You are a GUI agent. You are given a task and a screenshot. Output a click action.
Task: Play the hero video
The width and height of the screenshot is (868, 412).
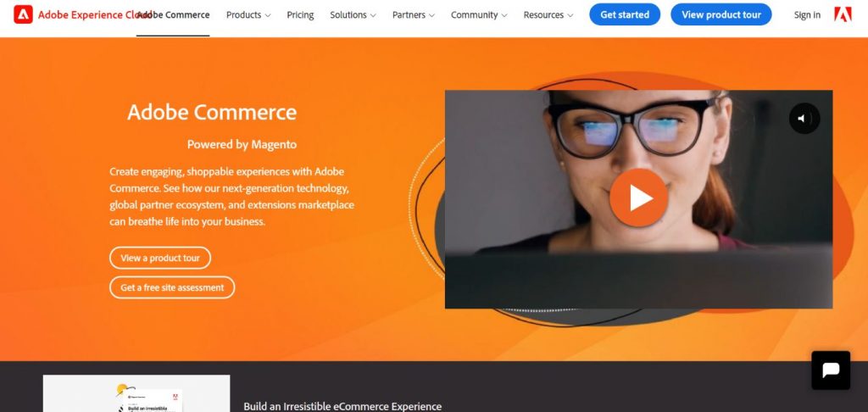click(638, 198)
